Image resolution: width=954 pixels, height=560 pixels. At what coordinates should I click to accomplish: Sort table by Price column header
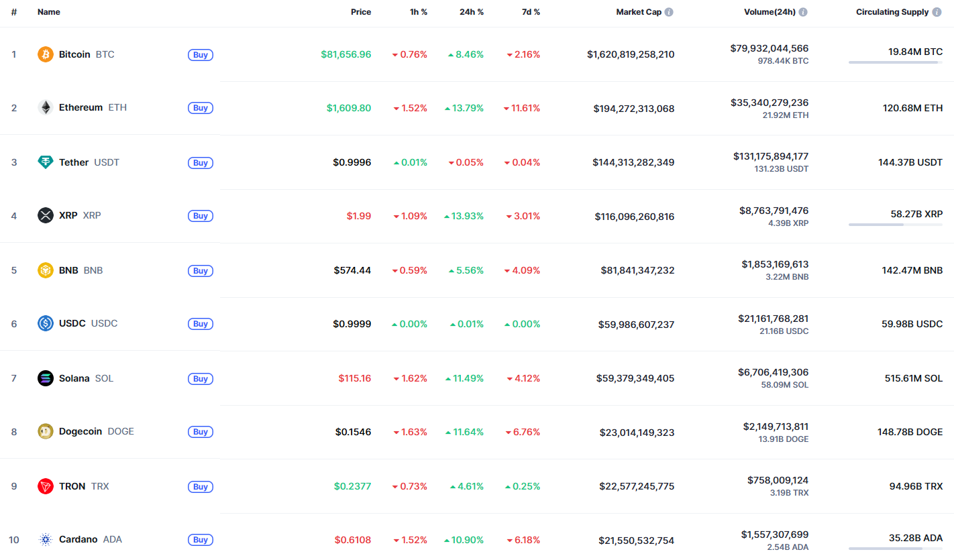click(x=360, y=12)
